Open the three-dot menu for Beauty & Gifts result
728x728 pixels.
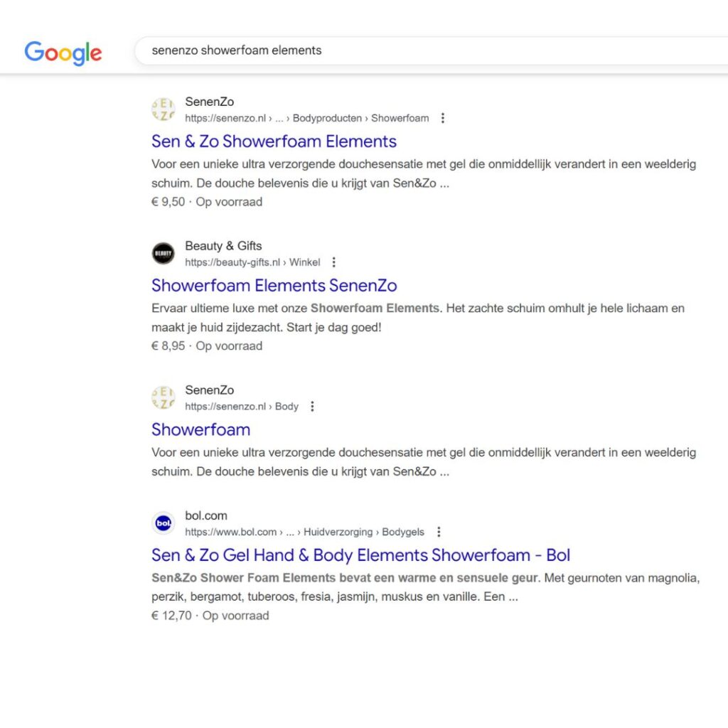(334, 262)
